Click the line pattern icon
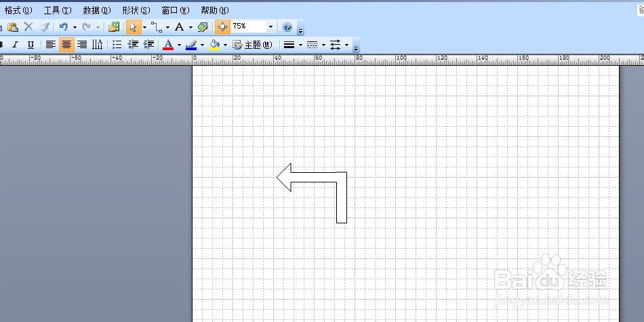644x322 pixels. (x=313, y=45)
